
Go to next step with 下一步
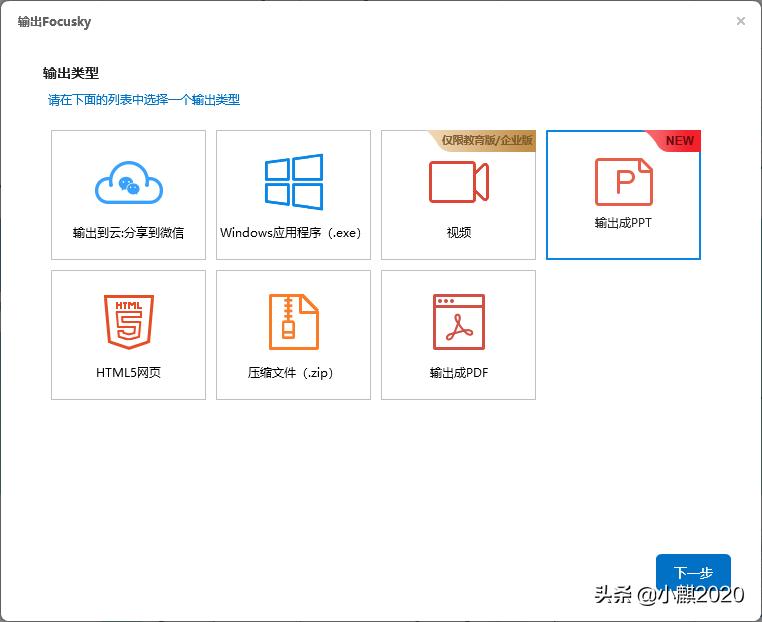pyautogui.click(x=693, y=572)
